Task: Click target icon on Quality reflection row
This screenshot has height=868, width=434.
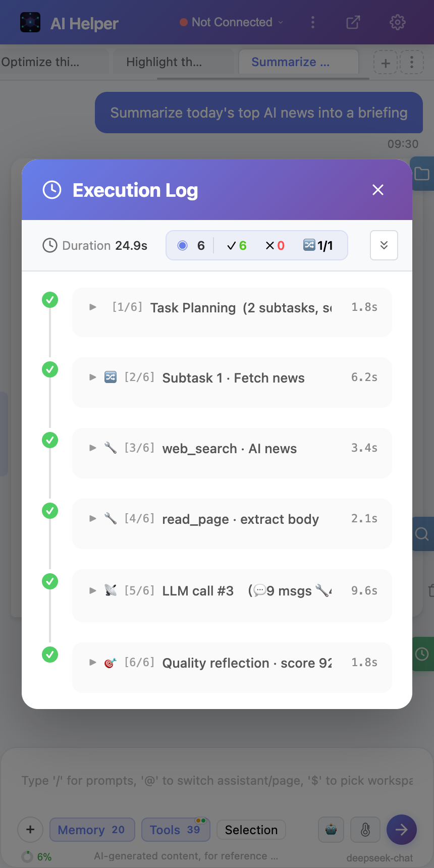Action: pyautogui.click(x=111, y=663)
